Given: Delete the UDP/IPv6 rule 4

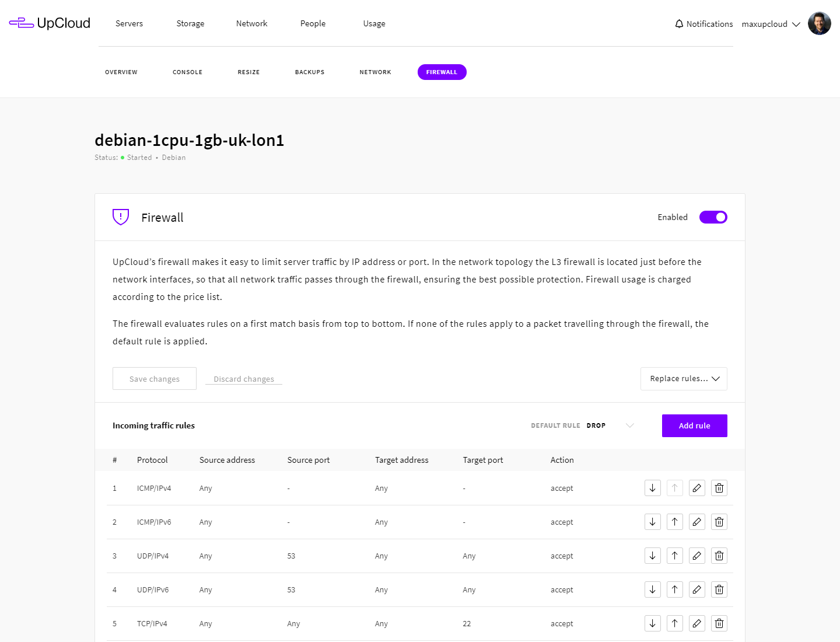Looking at the screenshot, I should point(719,589).
